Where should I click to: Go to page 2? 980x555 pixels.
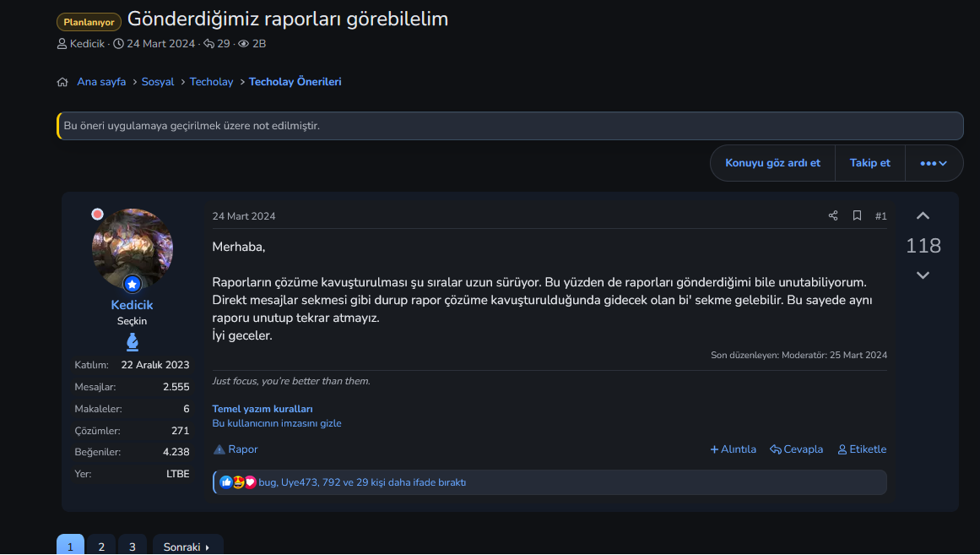101,546
